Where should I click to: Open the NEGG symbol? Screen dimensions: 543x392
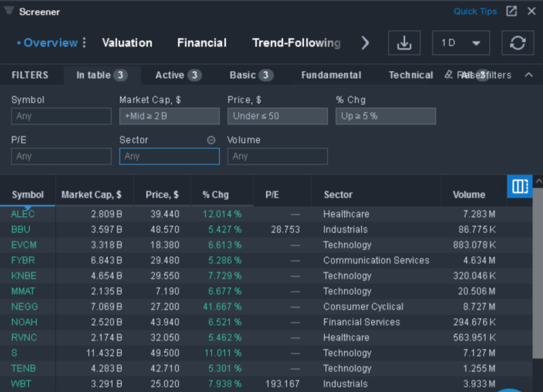[24, 307]
